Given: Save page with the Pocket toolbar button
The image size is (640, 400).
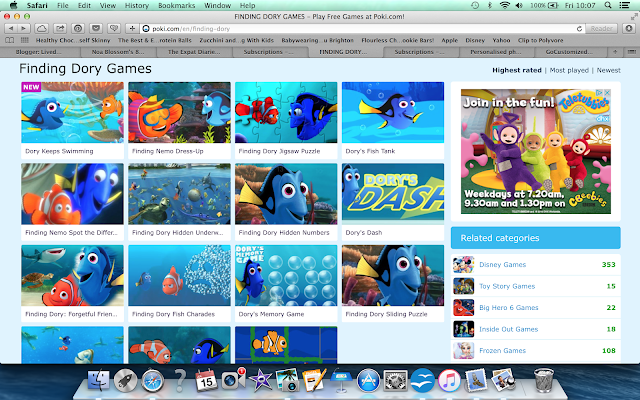Looking at the screenshot, I should pyautogui.click(x=96, y=28).
